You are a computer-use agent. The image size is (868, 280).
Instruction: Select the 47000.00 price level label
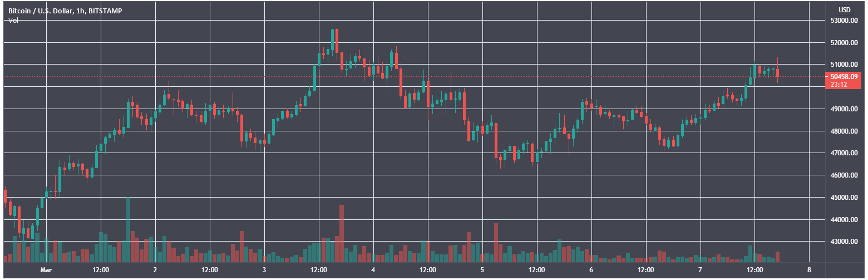tap(843, 153)
